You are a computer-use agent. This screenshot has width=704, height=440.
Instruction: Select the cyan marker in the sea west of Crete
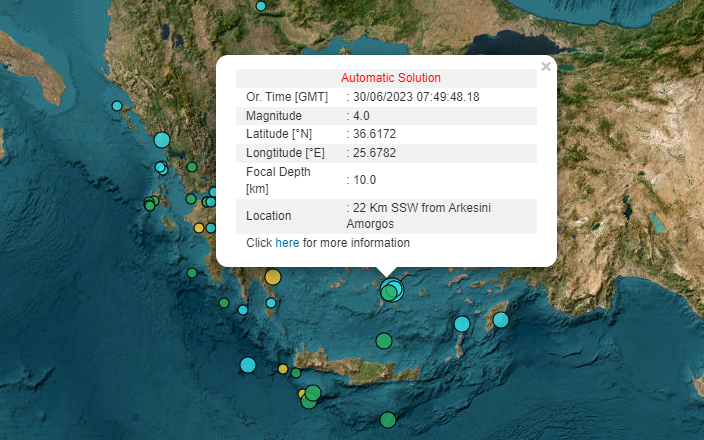(x=248, y=365)
